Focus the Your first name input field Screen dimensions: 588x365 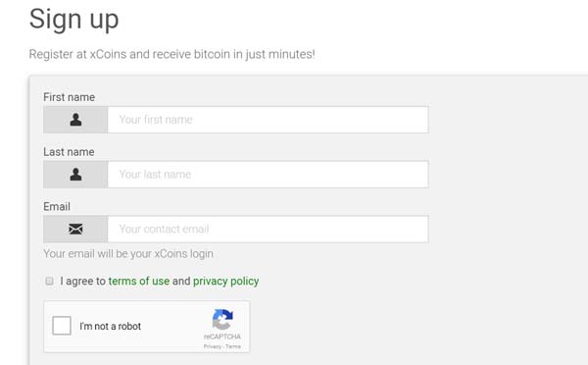tap(268, 120)
